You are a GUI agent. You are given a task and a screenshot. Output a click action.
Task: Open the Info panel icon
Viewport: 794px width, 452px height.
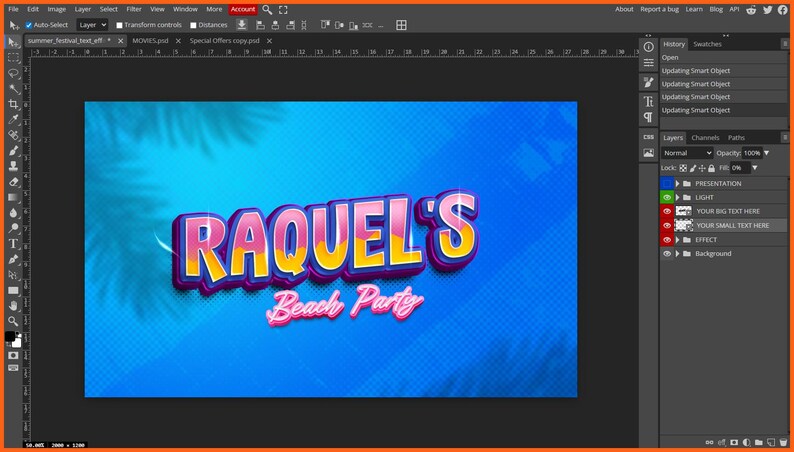[649, 47]
